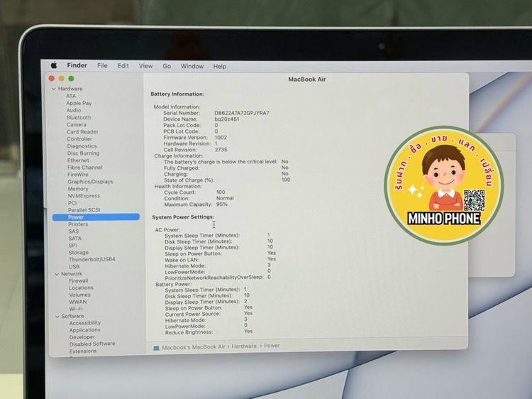Select the highlighted Power item
532x399 pixels.
coord(96,217)
